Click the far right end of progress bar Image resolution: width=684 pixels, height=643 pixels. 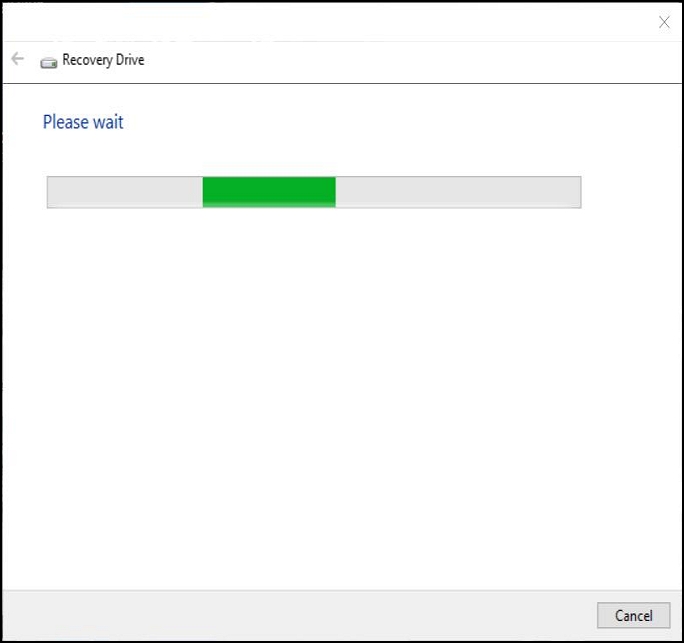click(x=577, y=192)
